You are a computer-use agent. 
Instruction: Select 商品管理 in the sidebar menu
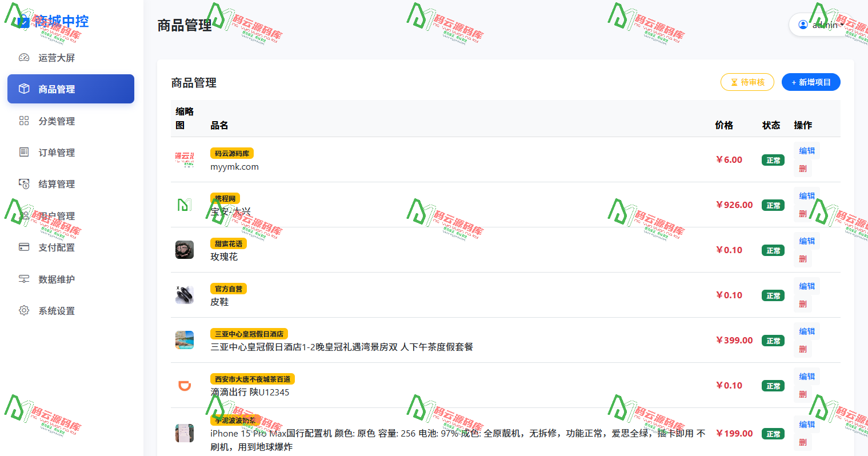pos(70,89)
